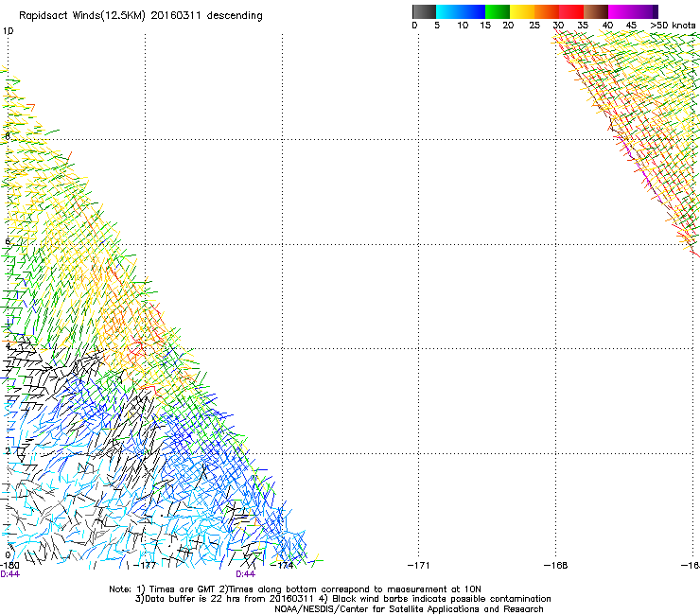Click the purple time stamp below -180
The width and height of the screenshot is (700, 615).
coord(9,574)
